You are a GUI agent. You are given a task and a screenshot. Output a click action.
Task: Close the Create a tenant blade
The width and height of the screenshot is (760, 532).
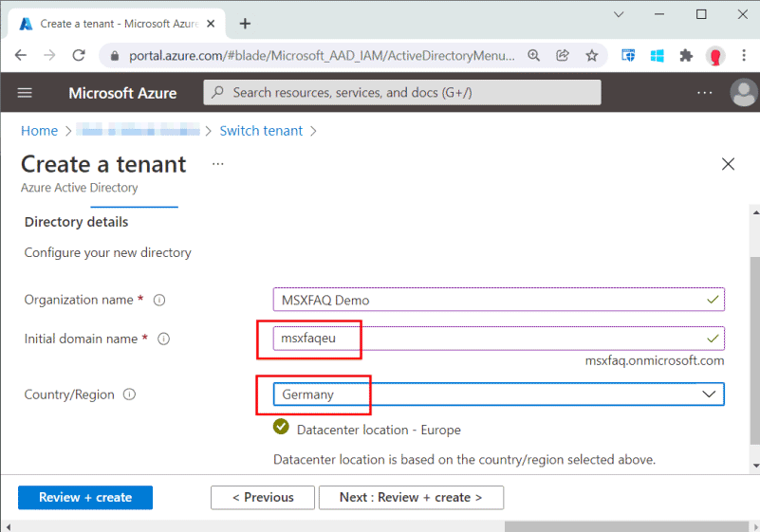728,164
